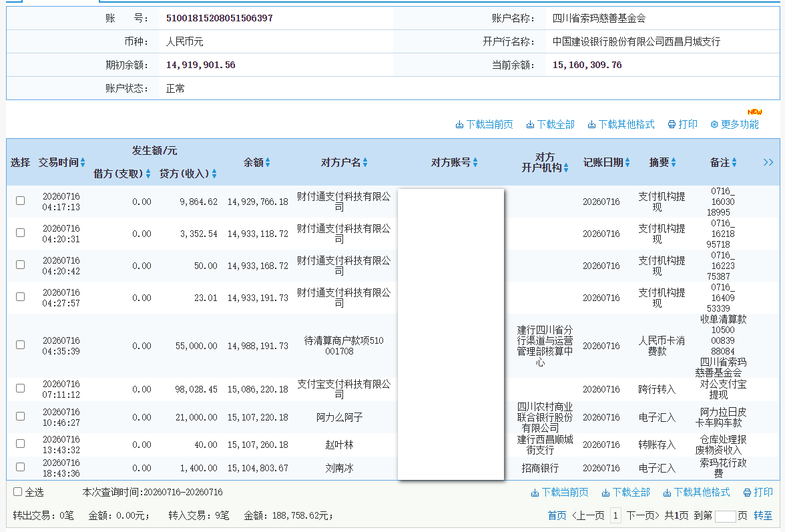Go to 首页 first page link
The image size is (785, 532).
tap(557, 515)
